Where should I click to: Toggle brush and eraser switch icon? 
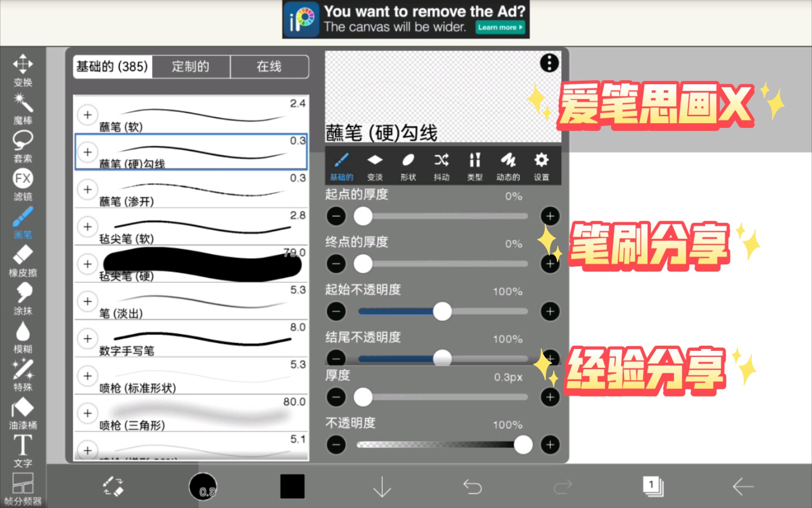pyautogui.click(x=113, y=486)
